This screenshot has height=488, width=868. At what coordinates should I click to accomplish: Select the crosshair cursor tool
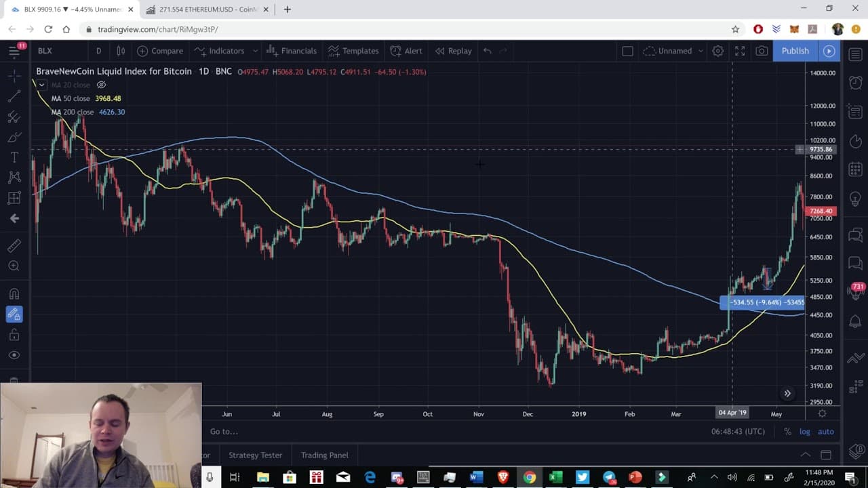click(x=14, y=77)
